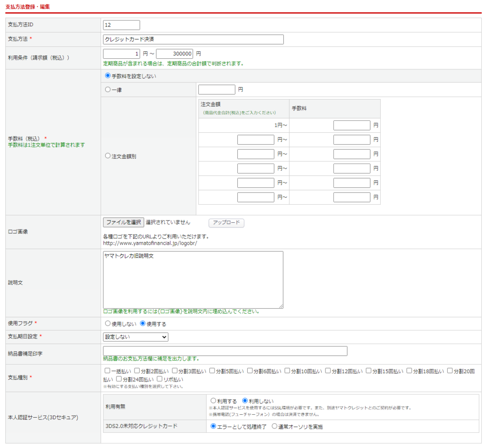Screen dimensions: 485x448
Task: Select 使用しない radio button
Action: pyautogui.click(x=108, y=324)
